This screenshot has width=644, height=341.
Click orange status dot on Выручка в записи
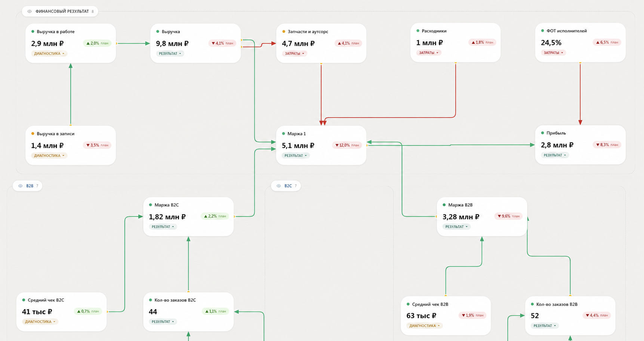click(33, 134)
